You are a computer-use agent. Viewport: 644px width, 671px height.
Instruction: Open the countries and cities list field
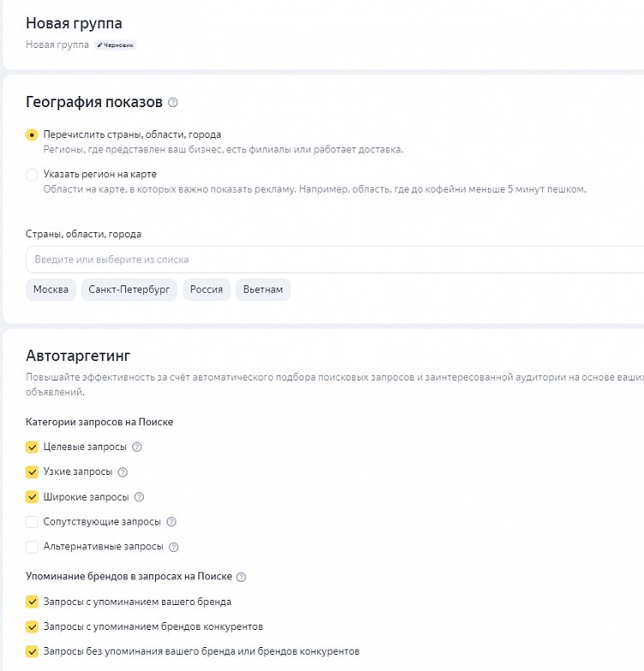click(x=334, y=259)
